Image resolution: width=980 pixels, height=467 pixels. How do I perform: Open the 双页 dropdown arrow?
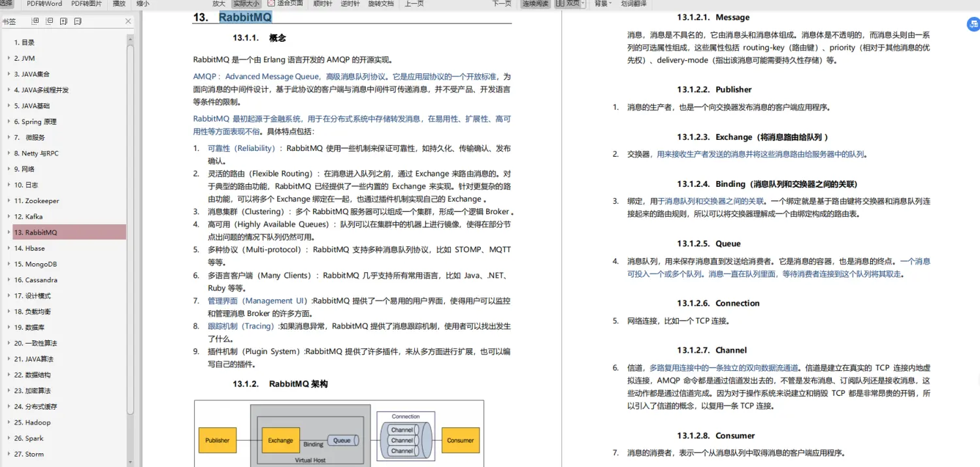[x=583, y=3]
